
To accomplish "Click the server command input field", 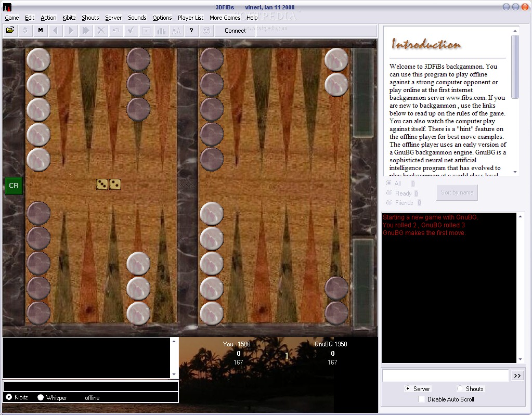I will [x=446, y=375].
